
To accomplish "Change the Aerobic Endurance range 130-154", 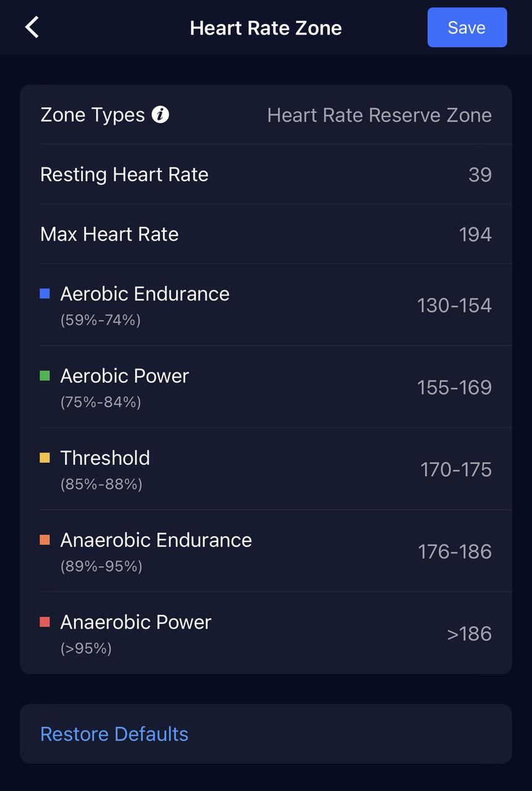I will coord(454,305).
